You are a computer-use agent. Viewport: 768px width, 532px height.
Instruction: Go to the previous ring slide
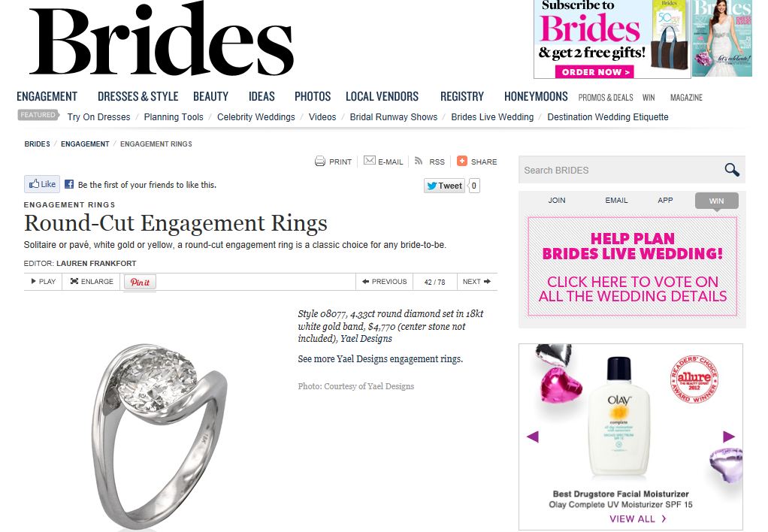tap(385, 282)
